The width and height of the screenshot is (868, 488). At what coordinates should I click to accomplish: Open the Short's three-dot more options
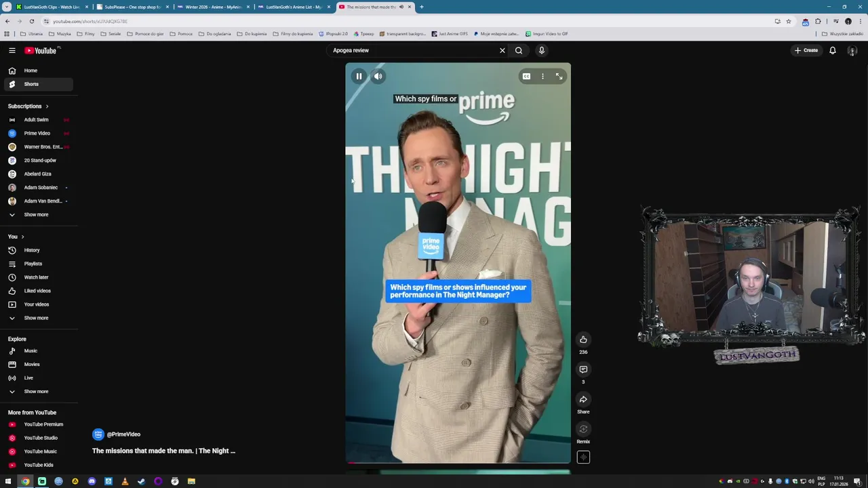(x=542, y=76)
